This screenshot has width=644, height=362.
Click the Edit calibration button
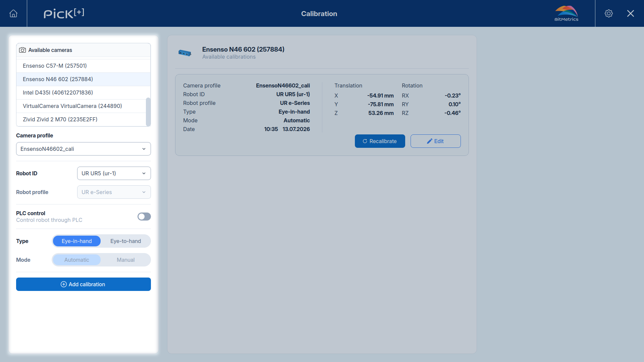pos(436,141)
